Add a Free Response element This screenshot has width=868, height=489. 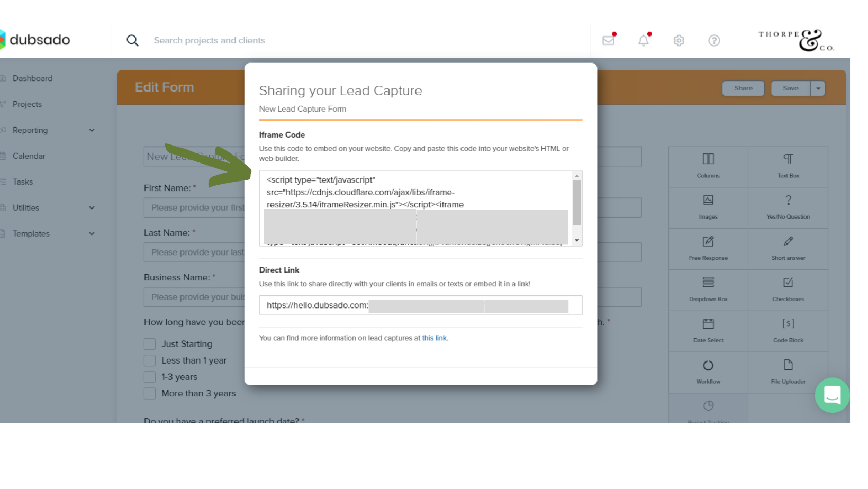pyautogui.click(x=708, y=249)
